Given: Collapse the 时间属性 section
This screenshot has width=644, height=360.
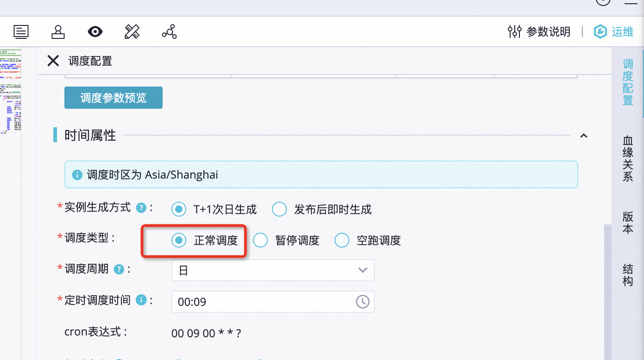Looking at the screenshot, I should pyautogui.click(x=584, y=136).
